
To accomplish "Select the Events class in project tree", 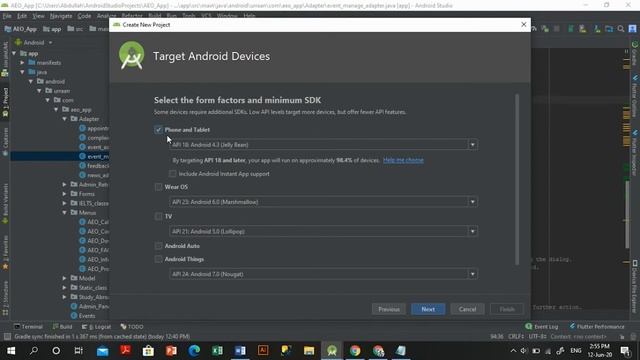I will coord(83,316).
